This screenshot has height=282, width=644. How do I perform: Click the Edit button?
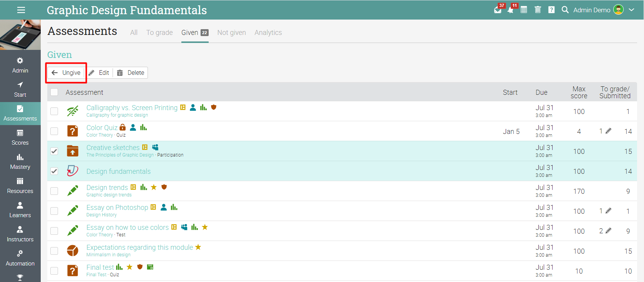(x=99, y=73)
